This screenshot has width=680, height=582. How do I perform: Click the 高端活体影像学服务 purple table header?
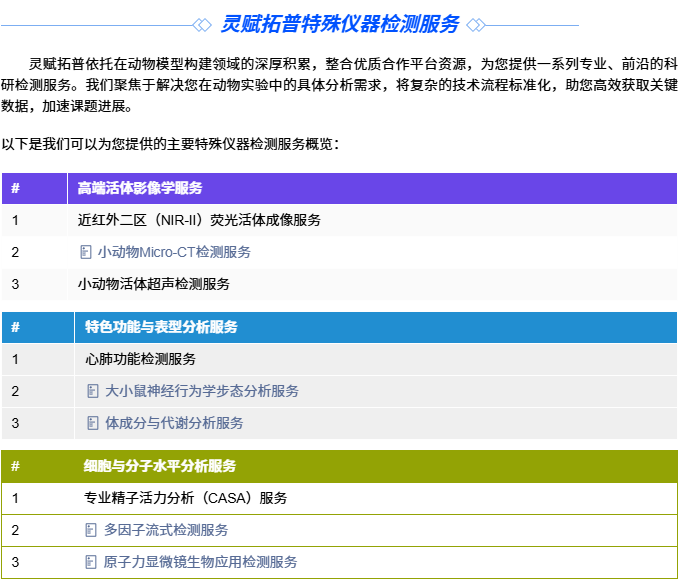pyautogui.click(x=140, y=188)
